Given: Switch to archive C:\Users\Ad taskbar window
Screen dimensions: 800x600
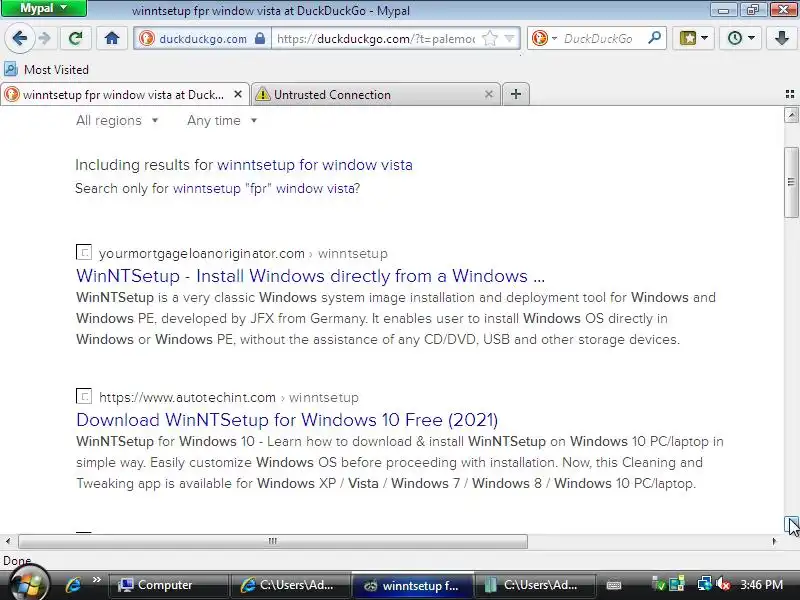Looking at the screenshot, I should point(535,585).
